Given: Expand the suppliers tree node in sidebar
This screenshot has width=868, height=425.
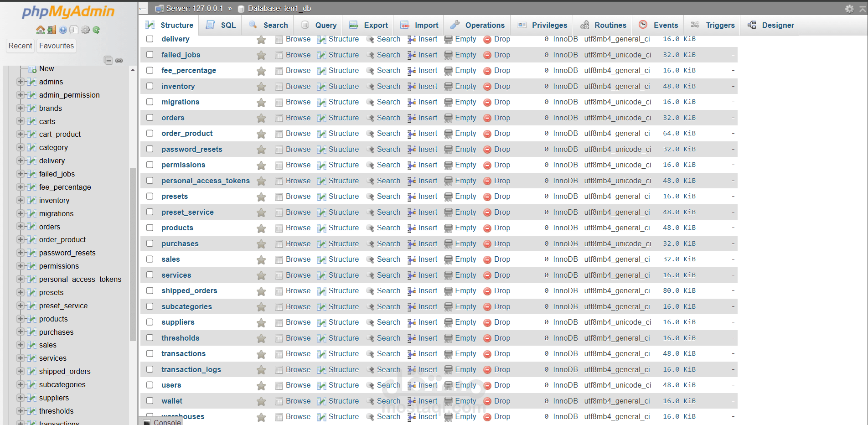Looking at the screenshot, I should tap(20, 398).
